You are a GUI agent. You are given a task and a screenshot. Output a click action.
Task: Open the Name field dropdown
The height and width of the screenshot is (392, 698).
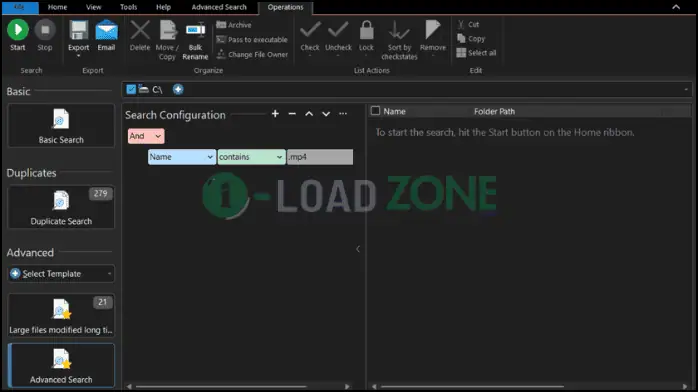click(182, 157)
